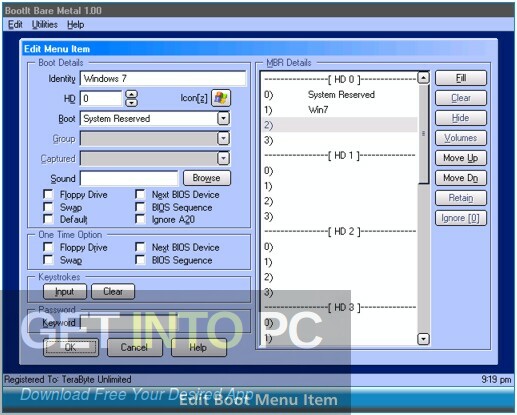517x415 pixels.
Task: Browse for a sound file
Action: pyautogui.click(x=207, y=178)
